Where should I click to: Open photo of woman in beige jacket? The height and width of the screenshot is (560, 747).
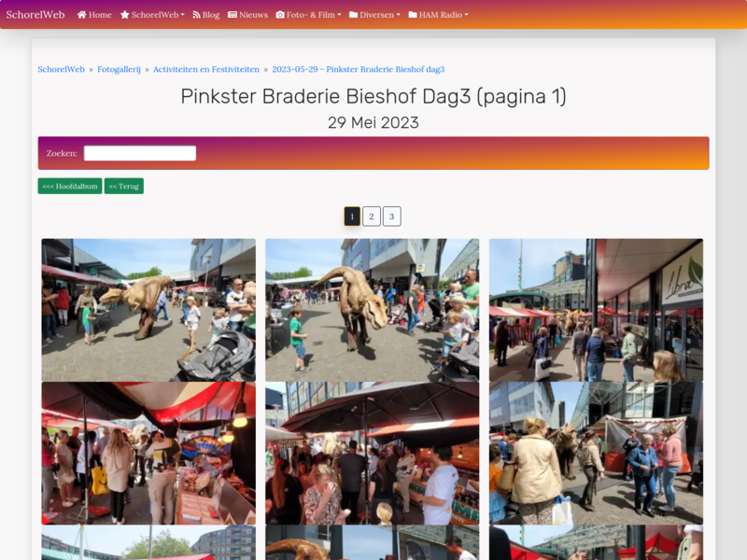click(596, 454)
